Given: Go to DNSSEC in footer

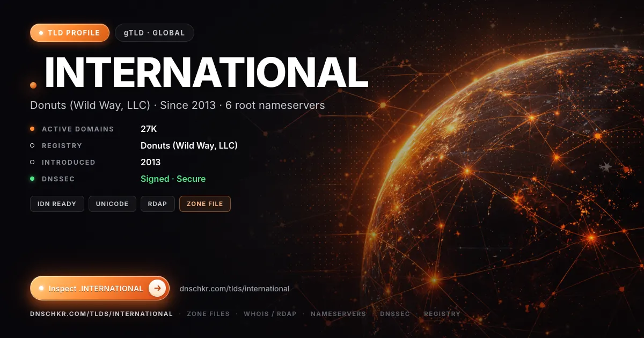Looking at the screenshot, I should pyautogui.click(x=395, y=314).
